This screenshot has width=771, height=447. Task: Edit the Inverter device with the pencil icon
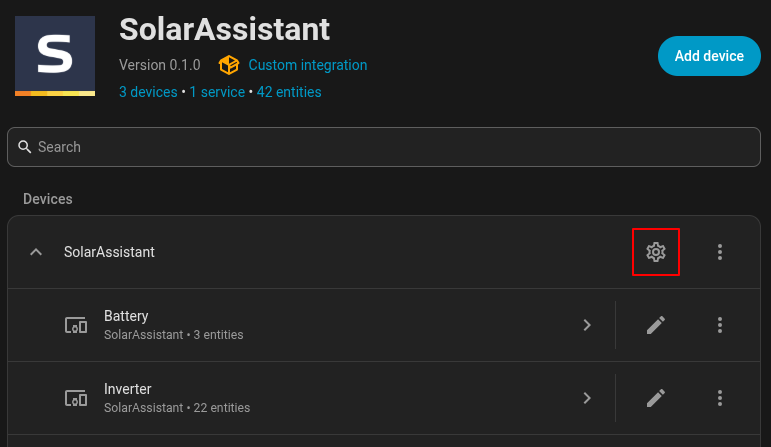[x=655, y=398]
